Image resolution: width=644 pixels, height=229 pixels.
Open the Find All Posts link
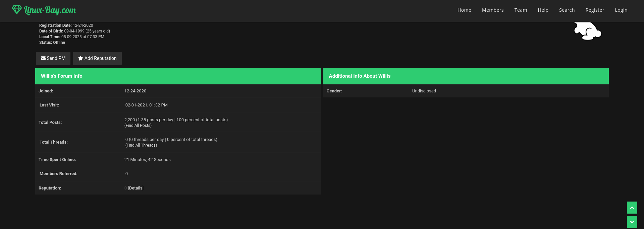pyautogui.click(x=138, y=126)
